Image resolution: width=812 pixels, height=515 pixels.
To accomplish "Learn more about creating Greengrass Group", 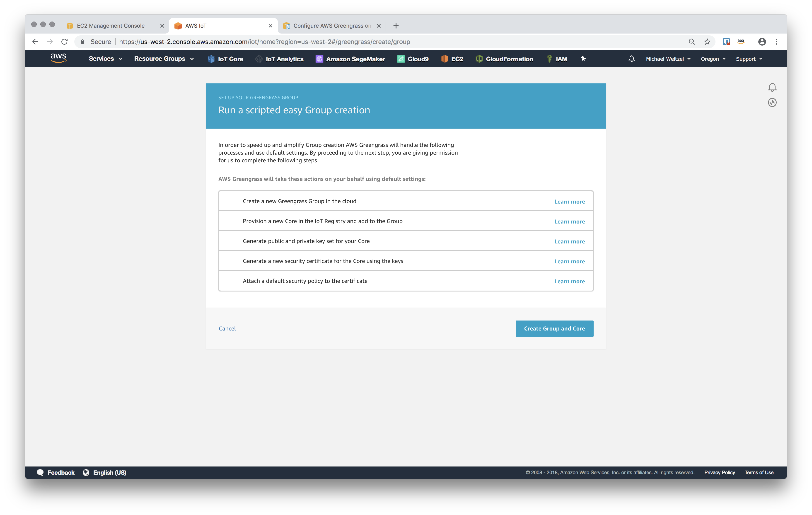I will point(569,202).
